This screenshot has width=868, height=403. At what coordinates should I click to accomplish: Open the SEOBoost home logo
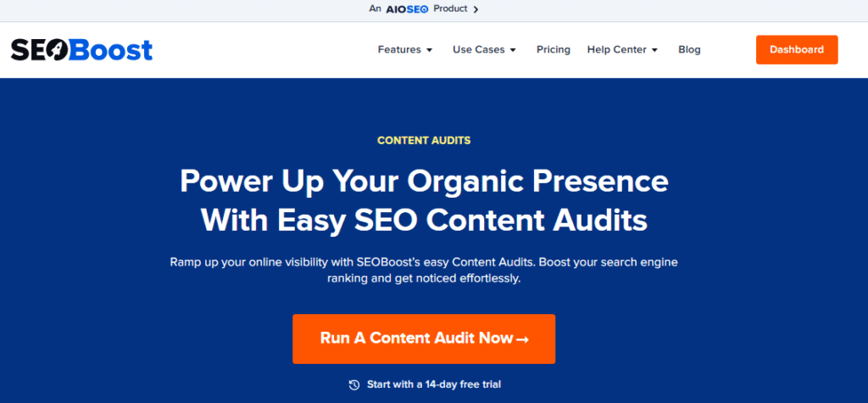81,50
